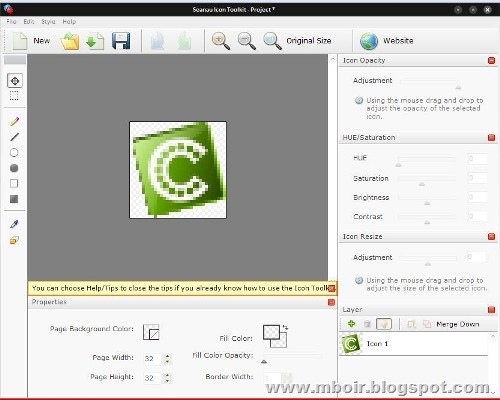
Task: Click the zoom out magnifier icon
Action: pyautogui.click(x=247, y=41)
